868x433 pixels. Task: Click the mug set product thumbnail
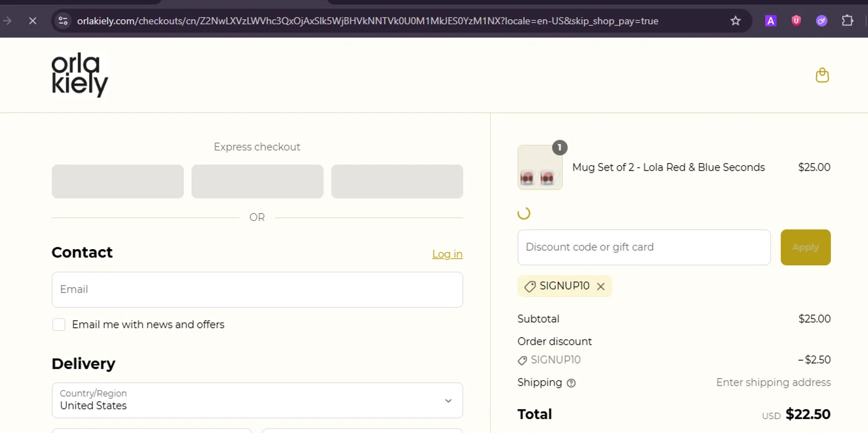click(x=540, y=167)
